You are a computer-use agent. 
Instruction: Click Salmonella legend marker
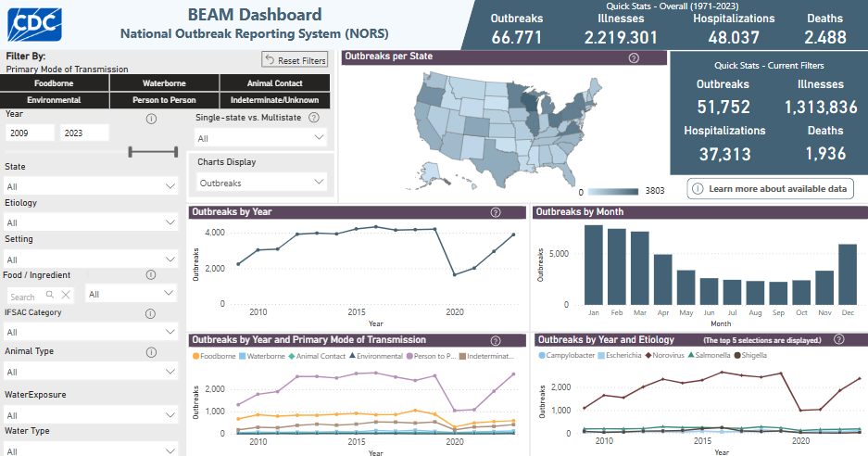click(x=691, y=355)
